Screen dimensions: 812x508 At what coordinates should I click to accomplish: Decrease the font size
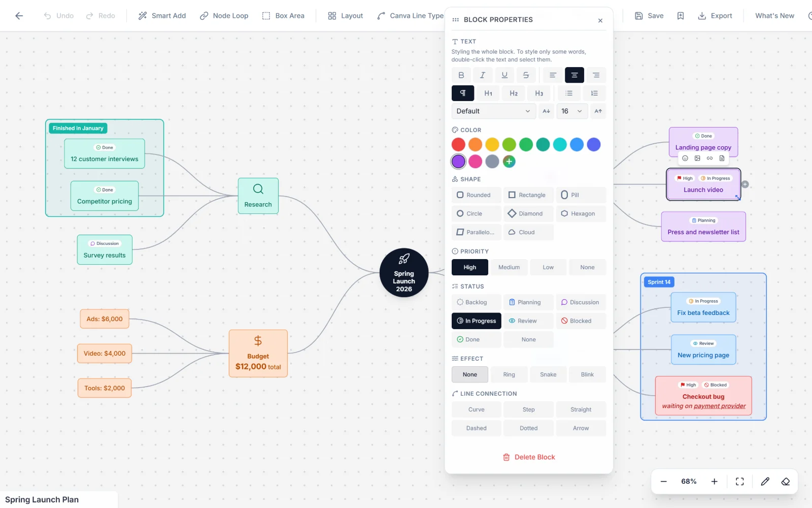click(546, 111)
